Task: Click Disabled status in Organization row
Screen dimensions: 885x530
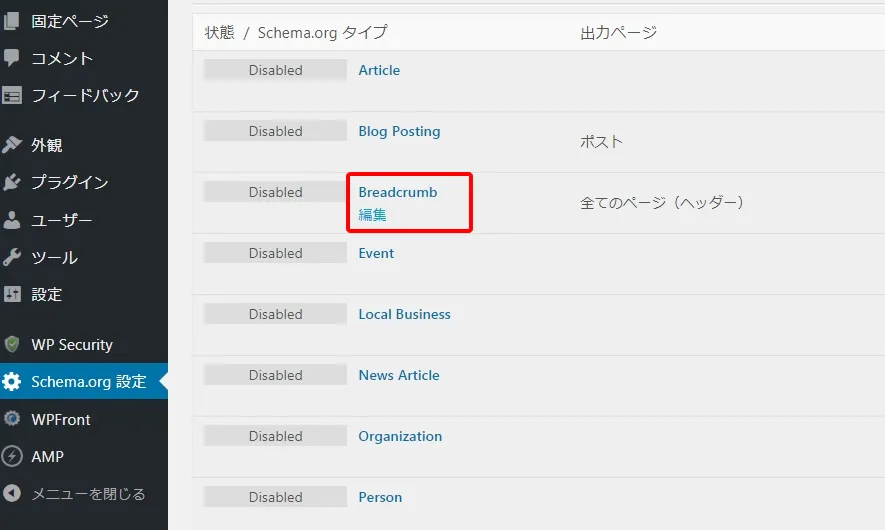Action: click(275, 436)
